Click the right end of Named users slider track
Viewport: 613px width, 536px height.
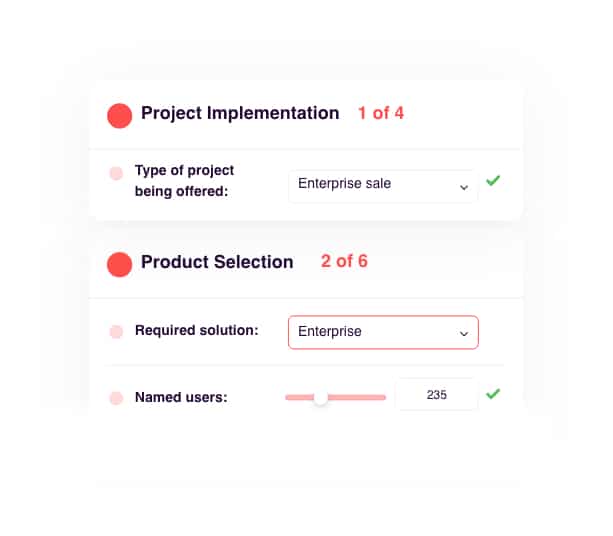pyautogui.click(x=384, y=398)
